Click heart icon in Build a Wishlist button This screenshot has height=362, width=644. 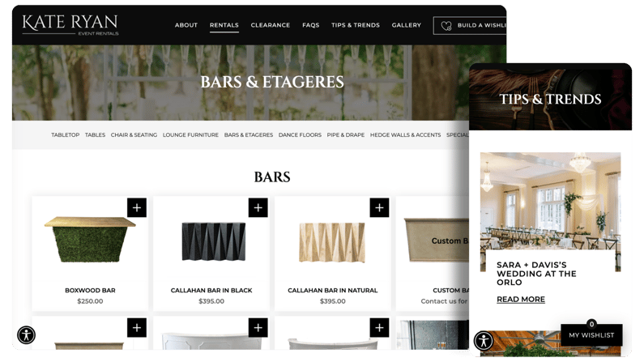(446, 25)
